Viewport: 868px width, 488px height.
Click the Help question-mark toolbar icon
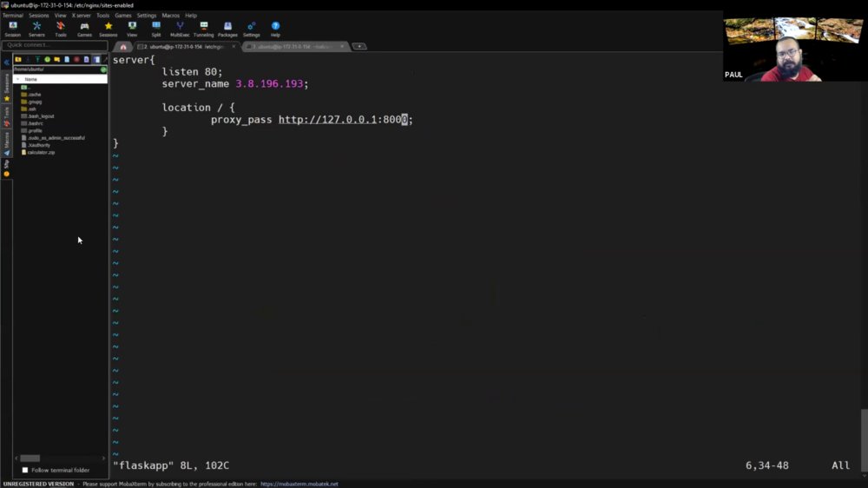275,29
